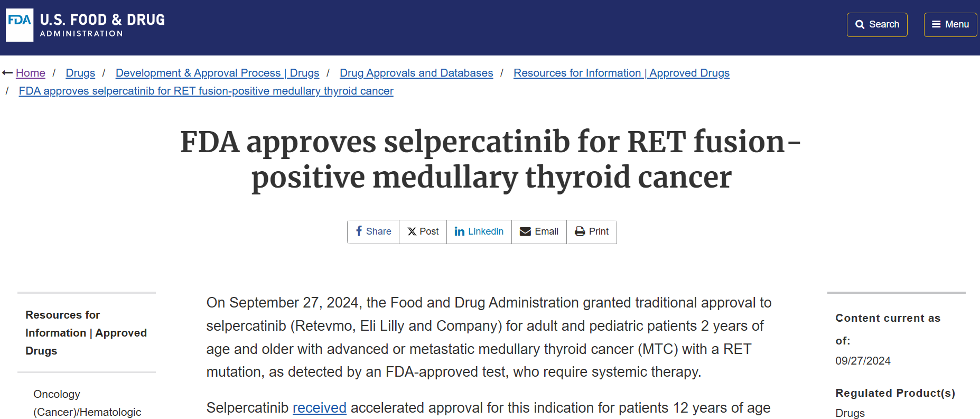The height and width of the screenshot is (419, 980).
Task: Click the Print printer icon
Action: pyautogui.click(x=580, y=231)
